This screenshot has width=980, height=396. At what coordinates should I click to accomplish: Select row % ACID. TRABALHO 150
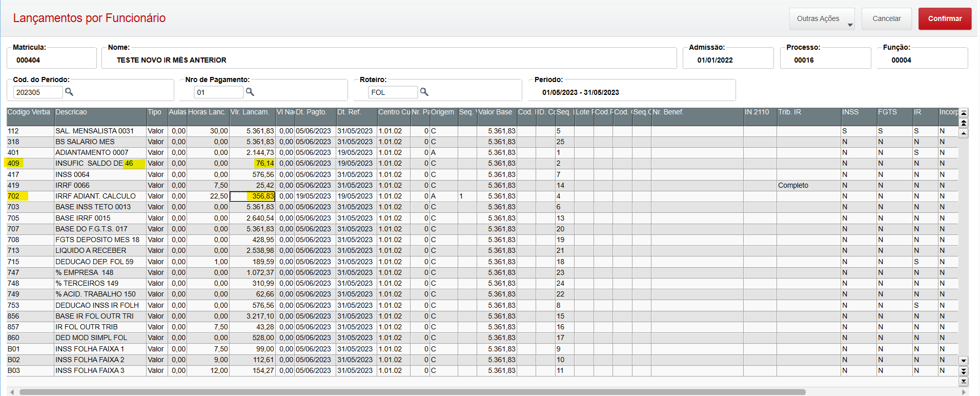pos(482,294)
